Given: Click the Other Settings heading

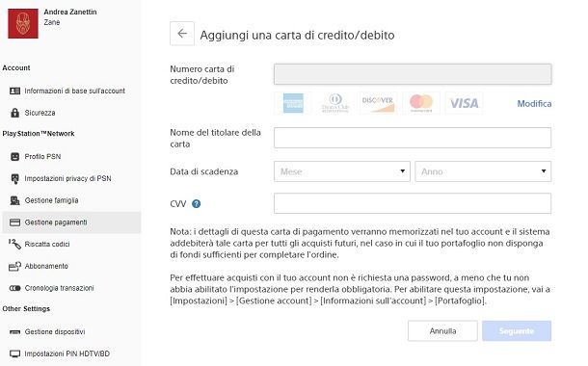Looking at the screenshot, I should pos(26,308).
